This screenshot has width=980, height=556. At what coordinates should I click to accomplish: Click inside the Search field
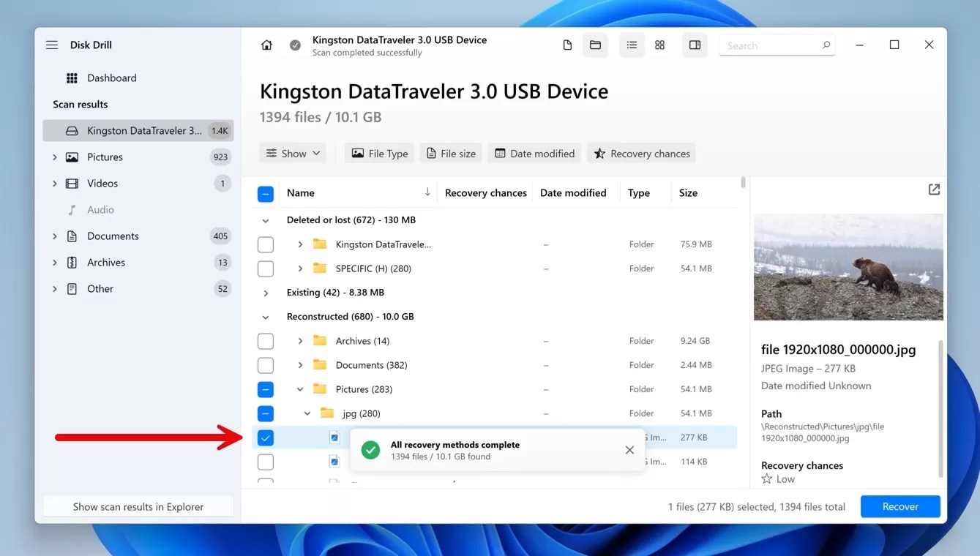tap(768, 45)
